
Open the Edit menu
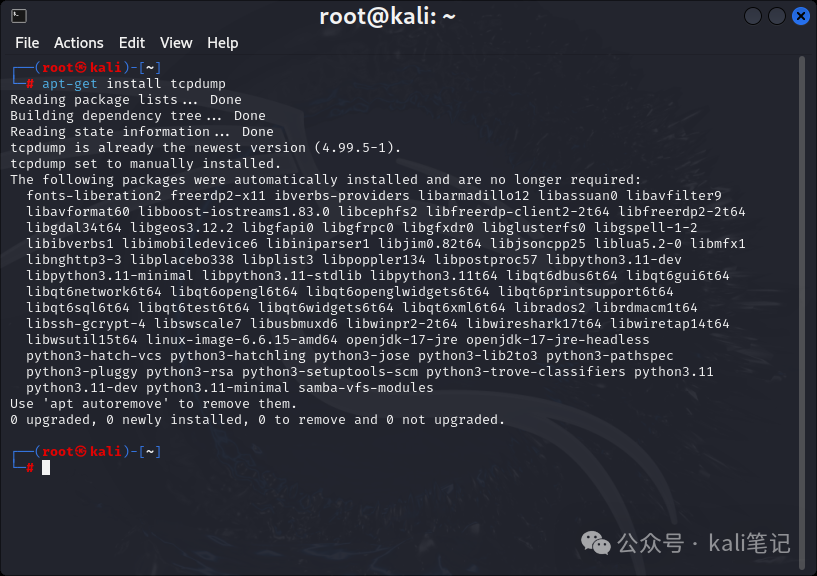click(x=131, y=43)
